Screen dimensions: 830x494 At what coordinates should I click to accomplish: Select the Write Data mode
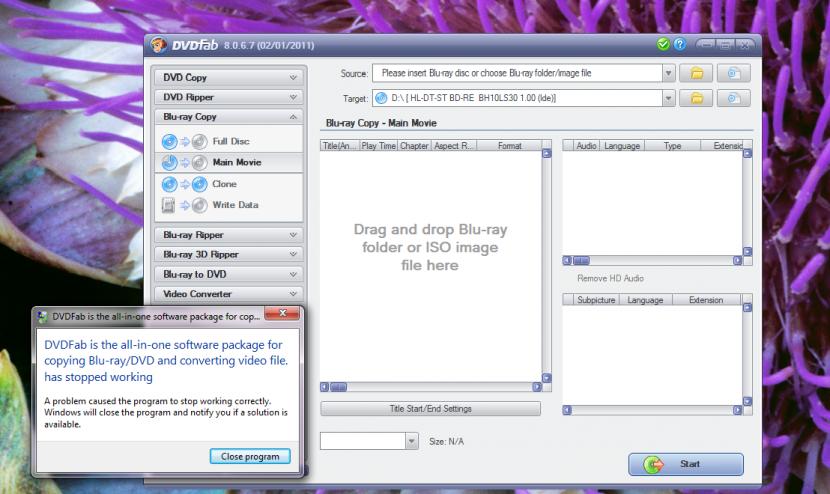click(229, 205)
